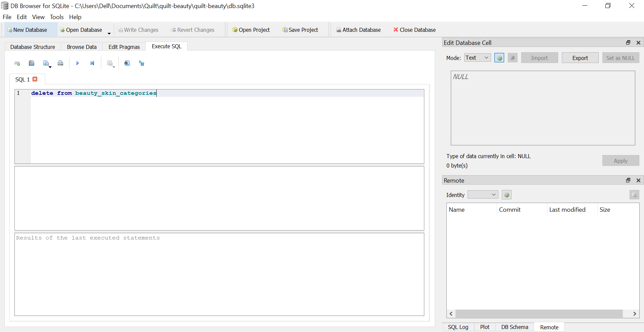This screenshot has height=332, width=644.
Task: Float the Remote panel
Action: pos(628,180)
